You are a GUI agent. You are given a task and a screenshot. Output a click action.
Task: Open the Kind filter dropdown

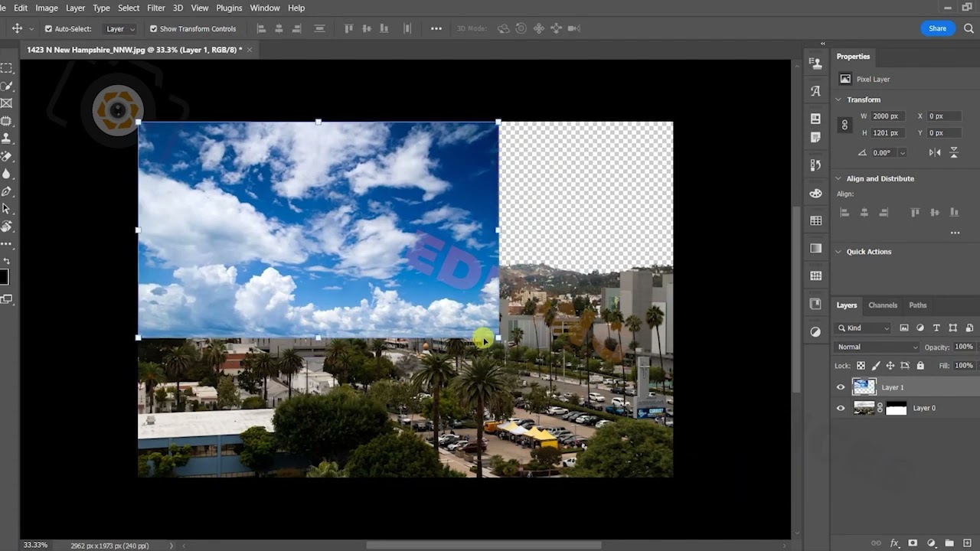864,328
